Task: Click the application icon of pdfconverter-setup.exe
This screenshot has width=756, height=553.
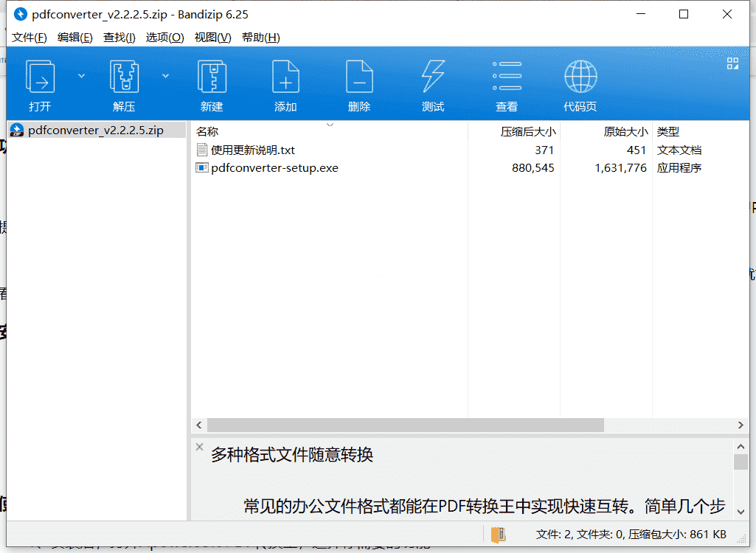Action: coord(202,168)
